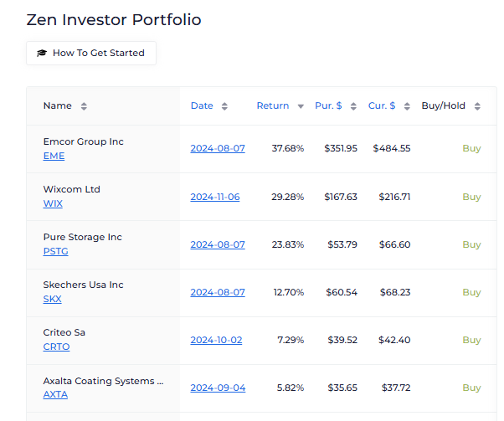Select the Wixcom Ltd name

coord(72,189)
